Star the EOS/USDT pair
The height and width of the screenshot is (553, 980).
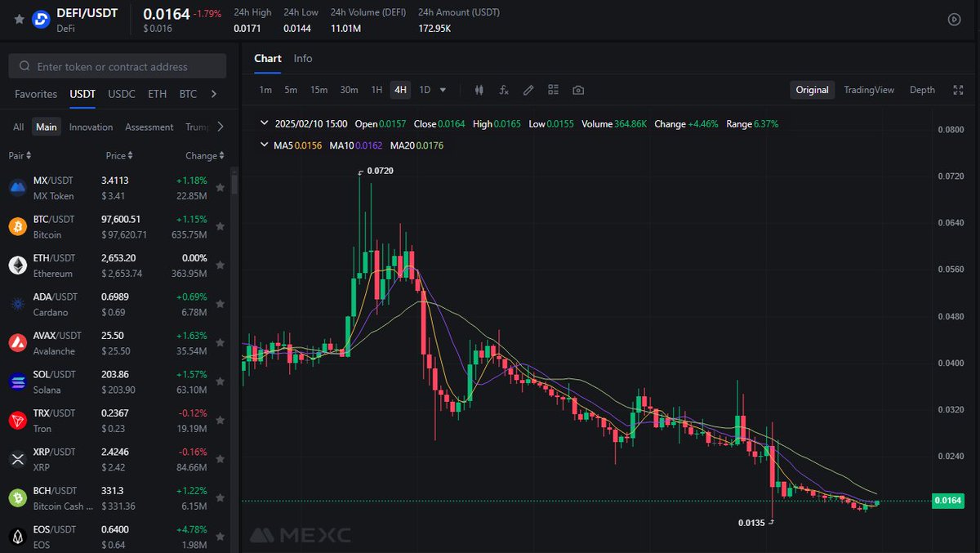[220, 537]
